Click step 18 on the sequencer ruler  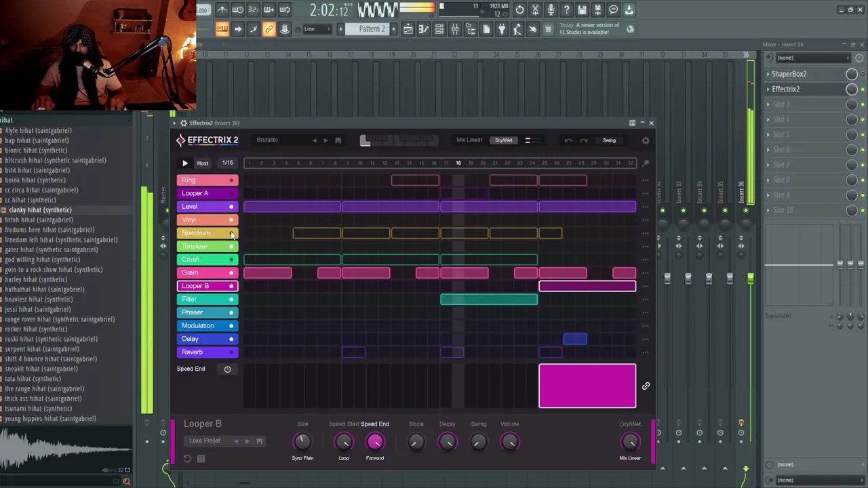point(458,163)
